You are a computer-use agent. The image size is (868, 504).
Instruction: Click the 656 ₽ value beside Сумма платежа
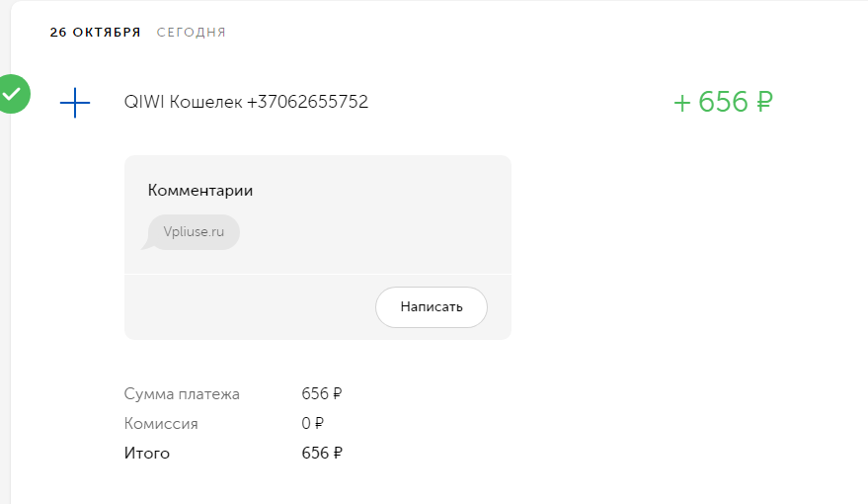click(322, 393)
